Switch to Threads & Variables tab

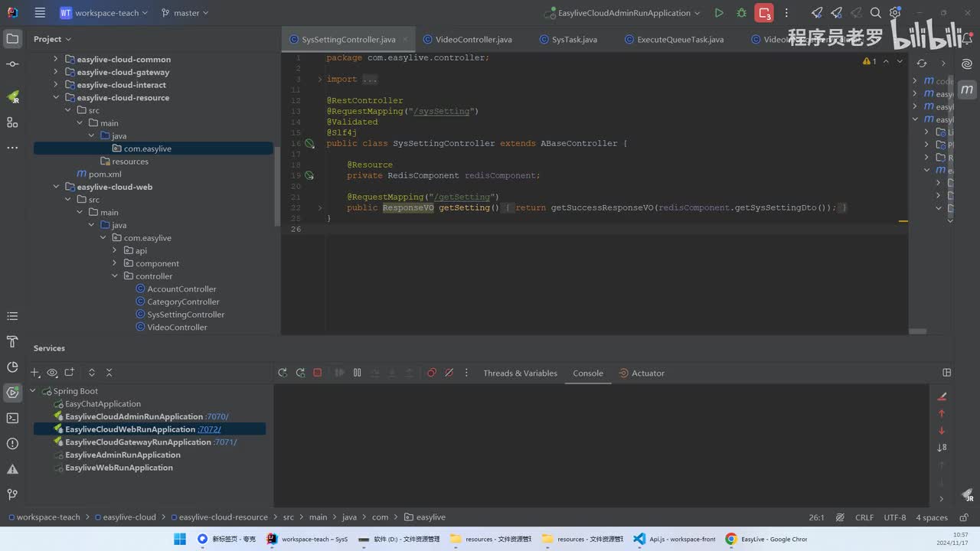coord(520,373)
